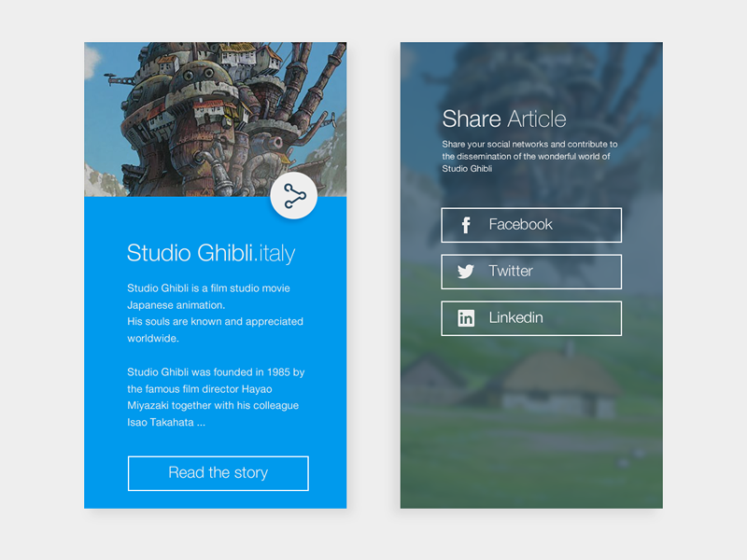Click the share description text under heading
The image size is (747, 560).
pos(529,157)
